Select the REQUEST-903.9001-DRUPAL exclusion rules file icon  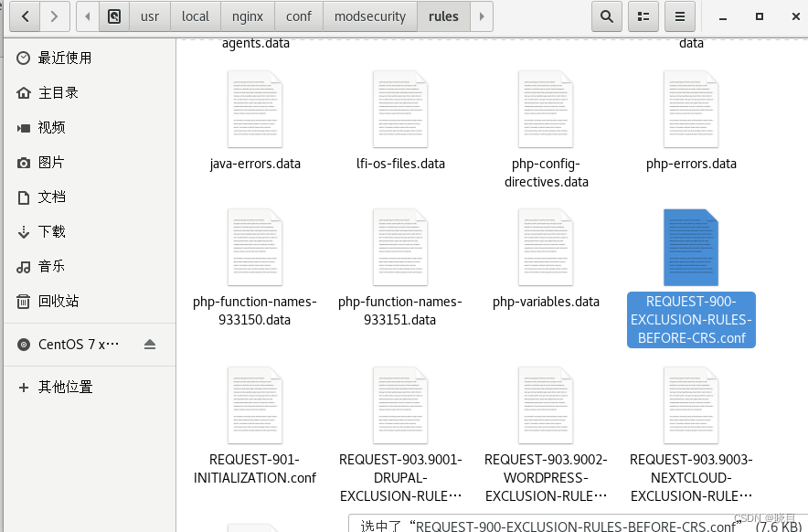[400, 406]
